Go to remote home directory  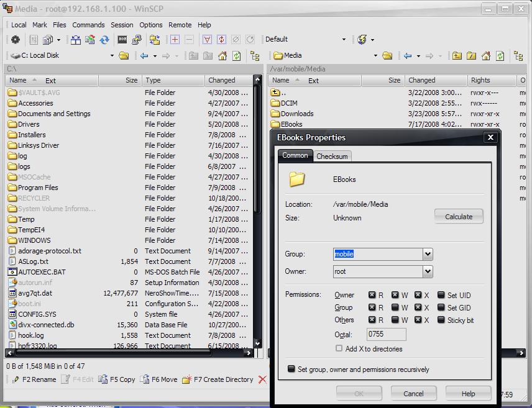pos(486,56)
